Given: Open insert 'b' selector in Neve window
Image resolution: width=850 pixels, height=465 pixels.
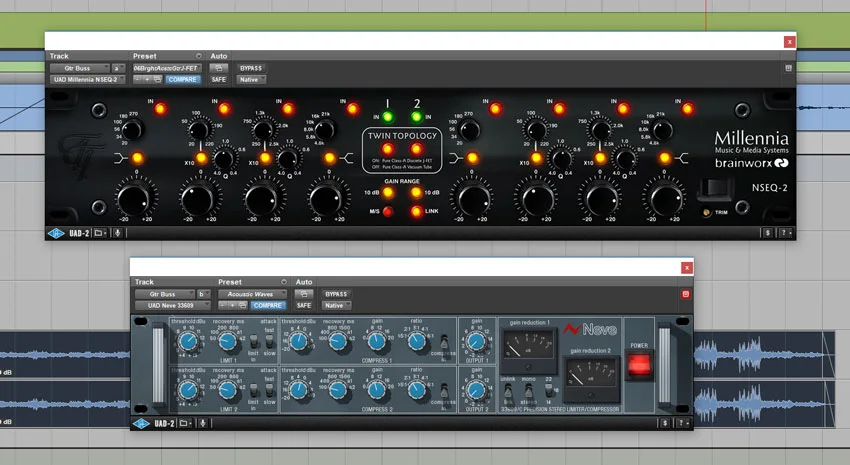Looking at the screenshot, I should pos(203,294).
